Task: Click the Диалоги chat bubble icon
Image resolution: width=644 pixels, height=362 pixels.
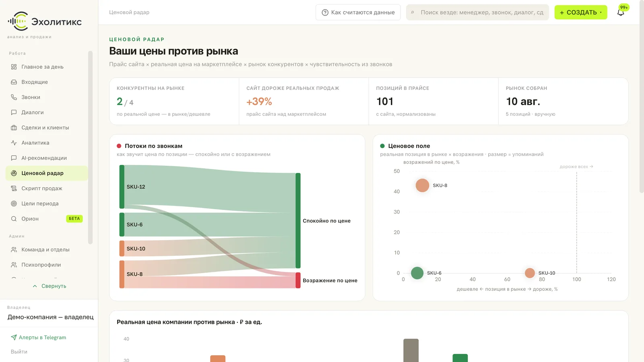Action: click(x=14, y=113)
